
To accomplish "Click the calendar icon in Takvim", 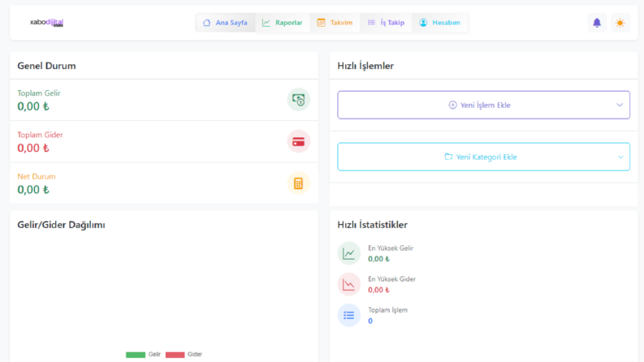I will click(321, 23).
